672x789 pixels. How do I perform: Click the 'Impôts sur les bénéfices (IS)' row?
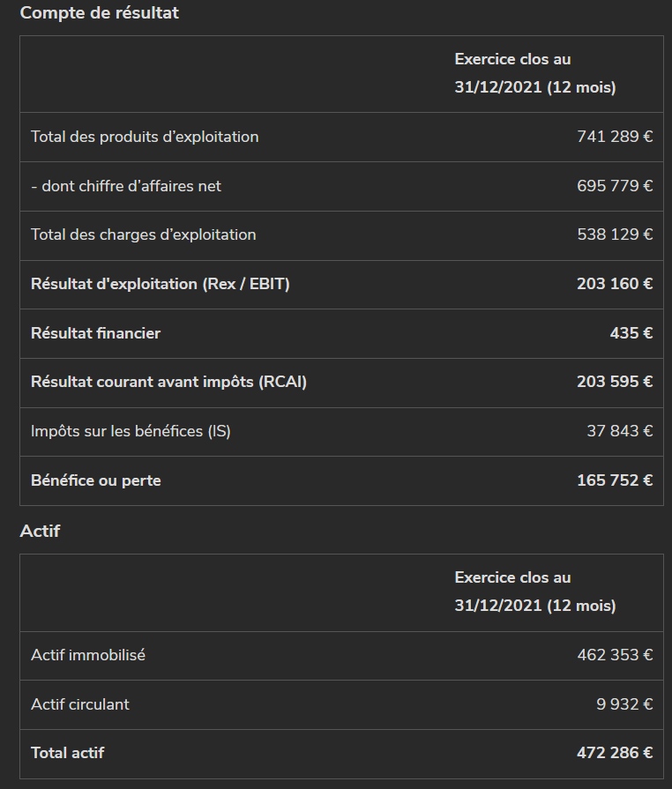pyautogui.click(x=341, y=432)
